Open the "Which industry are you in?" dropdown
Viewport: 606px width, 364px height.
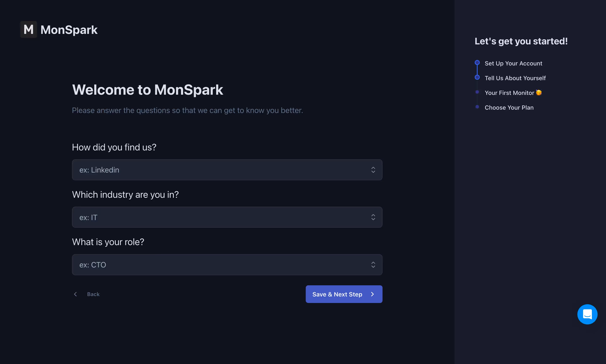(227, 217)
